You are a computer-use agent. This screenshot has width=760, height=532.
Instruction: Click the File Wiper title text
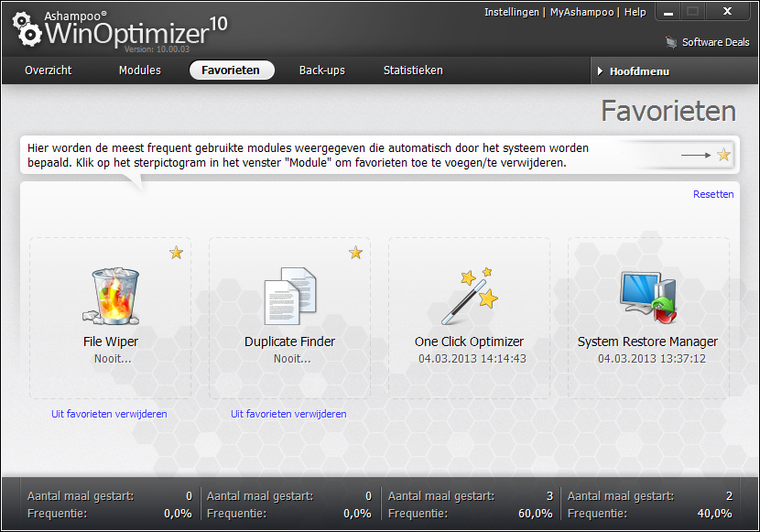[111, 342]
